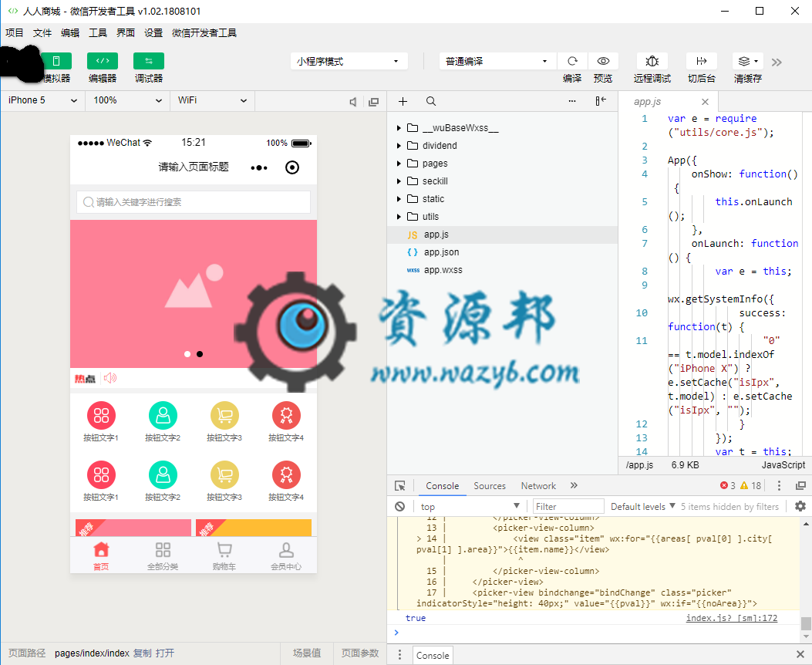
Task: Expand the utils folder
Action: coord(399,217)
